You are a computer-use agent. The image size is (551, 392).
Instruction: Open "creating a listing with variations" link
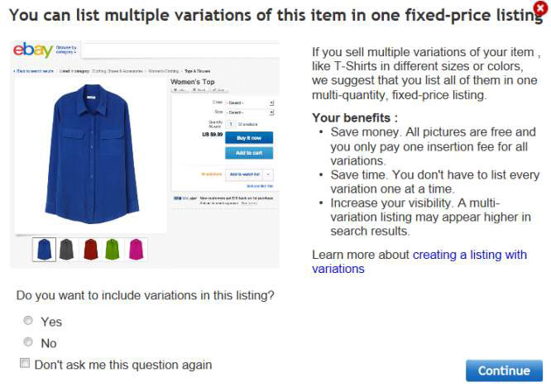[x=469, y=255]
